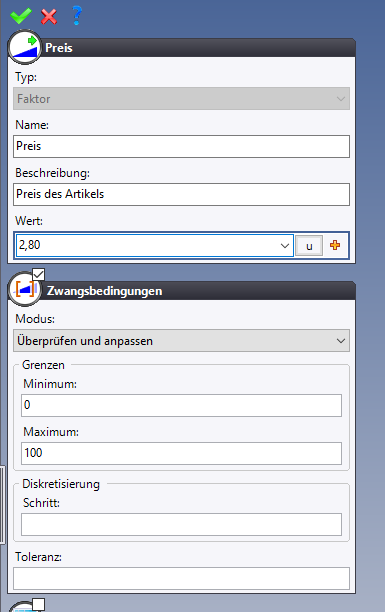
Task: Click the Maximum field showing 100
Action: coord(181,453)
